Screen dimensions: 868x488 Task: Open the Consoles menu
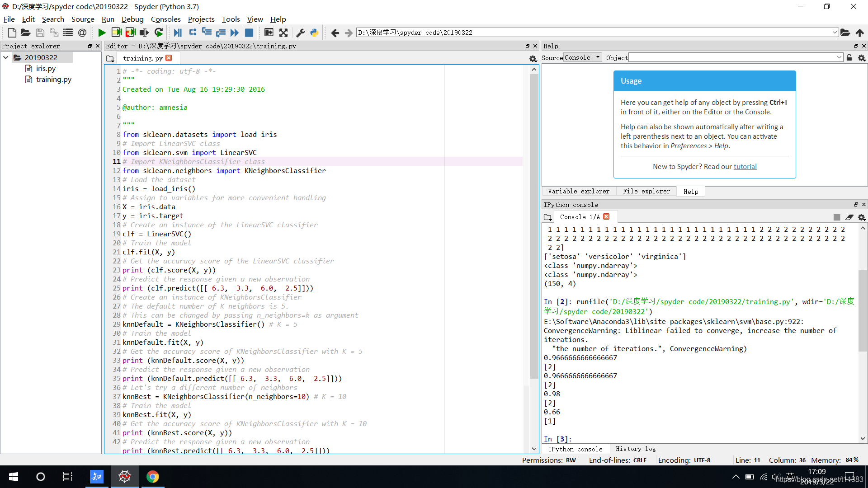(x=165, y=19)
